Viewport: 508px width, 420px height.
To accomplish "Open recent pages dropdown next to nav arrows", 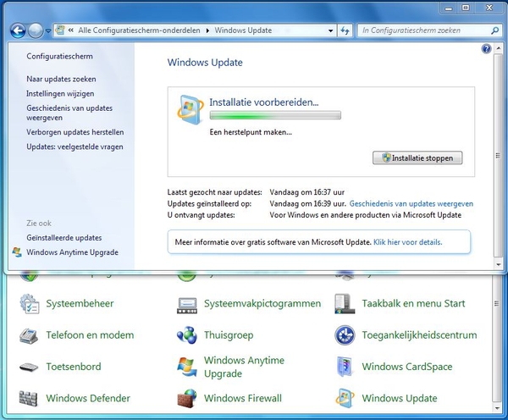I will coord(48,30).
